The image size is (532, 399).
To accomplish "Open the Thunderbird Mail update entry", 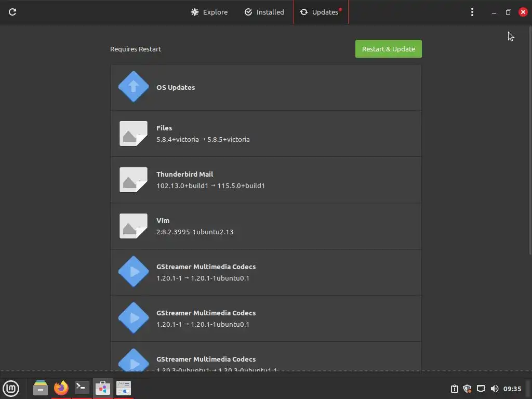I will pos(266,180).
